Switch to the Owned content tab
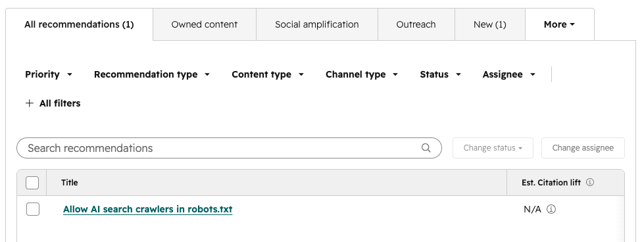 click(205, 24)
